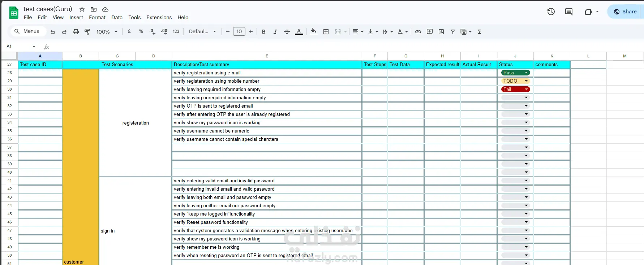Open the Pass status dropdown
644x265 pixels.
point(516,73)
